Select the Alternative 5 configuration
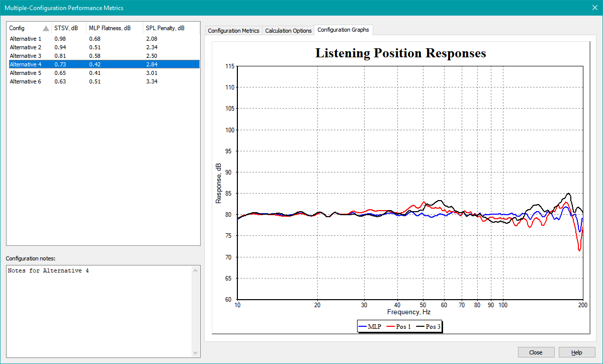This screenshot has height=364, width=603. [104, 73]
